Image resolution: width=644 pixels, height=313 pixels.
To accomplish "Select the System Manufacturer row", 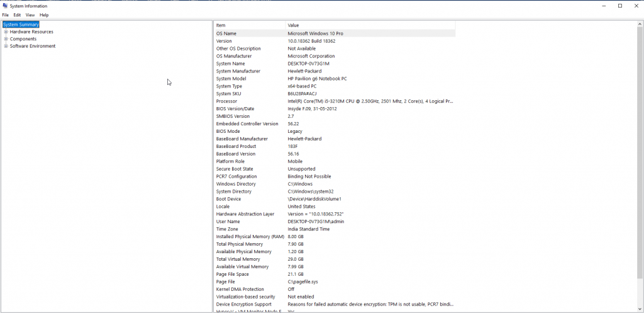I will [x=335, y=71].
